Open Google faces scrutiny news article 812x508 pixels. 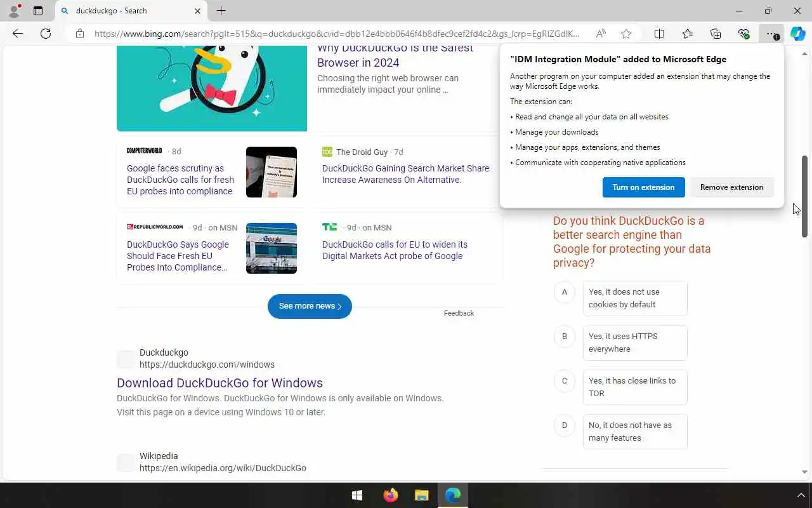[x=180, y=180]
